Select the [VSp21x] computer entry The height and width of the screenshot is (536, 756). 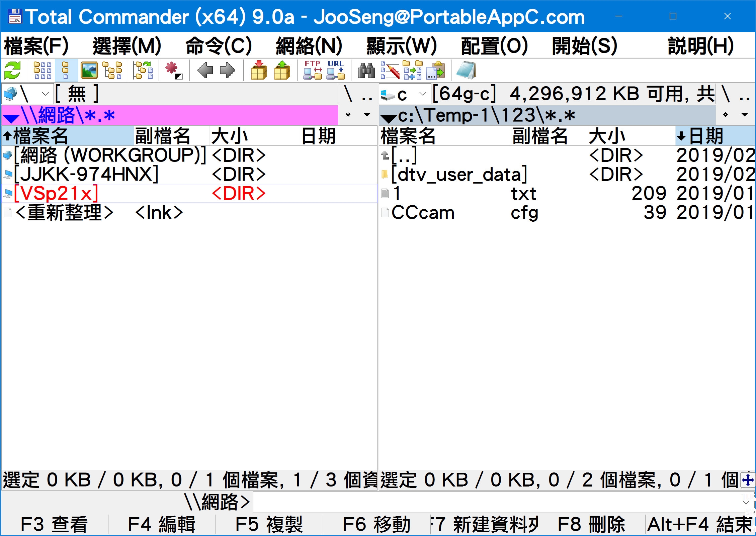click(189, 193)
